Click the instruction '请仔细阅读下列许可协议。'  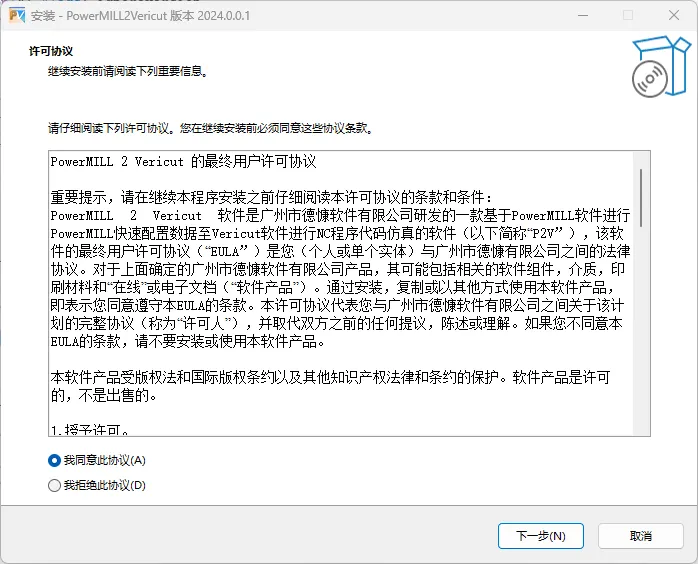pos(112,128)
